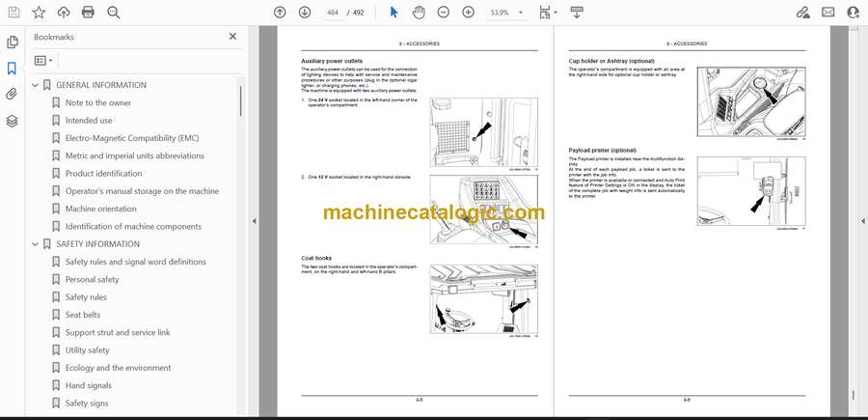Click the cup holder or ashtray illustration
868x420 pixels.
751,102
